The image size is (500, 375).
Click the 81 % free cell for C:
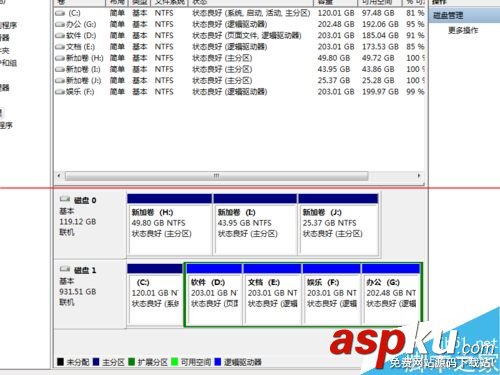(x=415, y=13)
